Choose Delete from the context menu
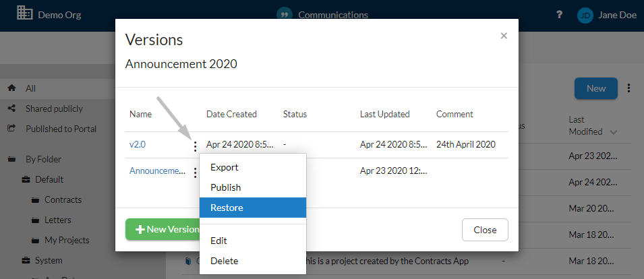The width and height of the screenshot is (644, 279). point(253,261)
